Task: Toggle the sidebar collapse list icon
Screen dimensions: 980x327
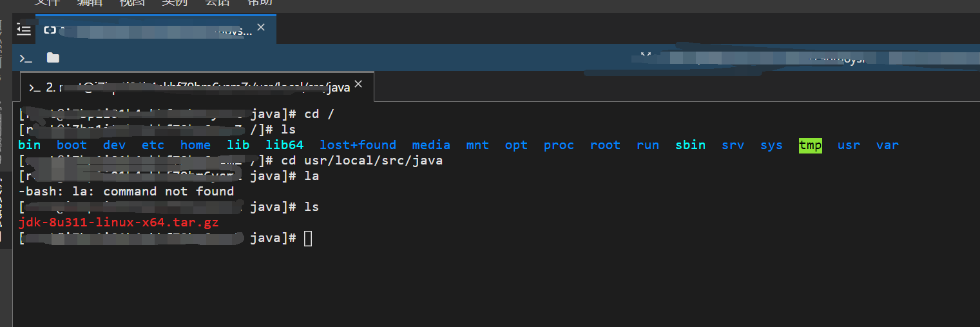Action: (x=24, y=29)
